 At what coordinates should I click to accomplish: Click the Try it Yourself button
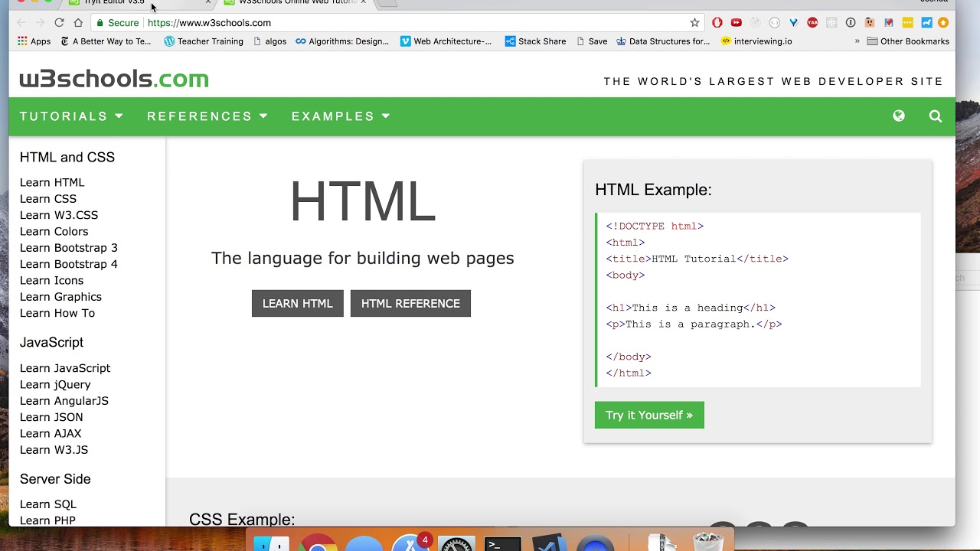[649, 415]
